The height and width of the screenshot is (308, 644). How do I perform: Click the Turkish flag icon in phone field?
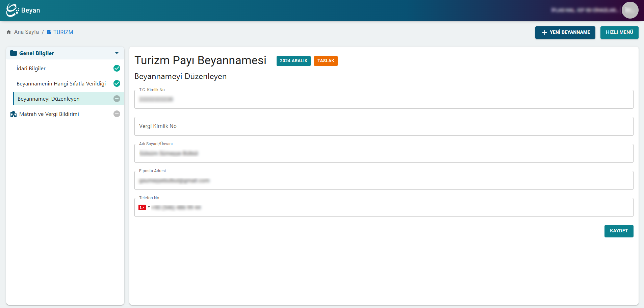pyautogui.click(x=142, y=207)
